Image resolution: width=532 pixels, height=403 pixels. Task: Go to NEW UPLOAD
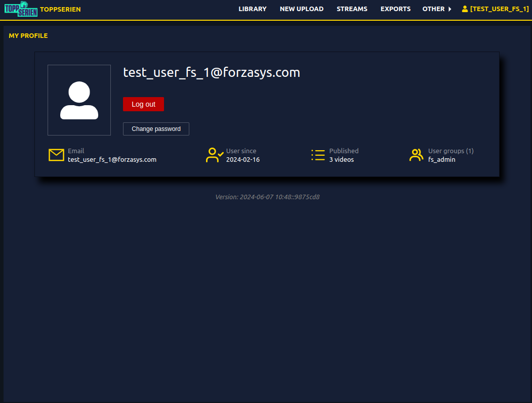(302, 9)
